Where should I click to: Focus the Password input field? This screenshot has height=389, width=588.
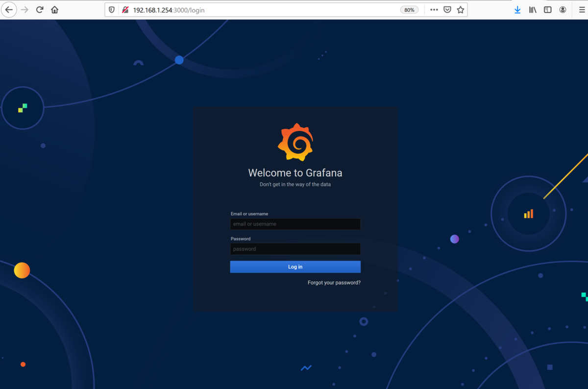(295, 249)
